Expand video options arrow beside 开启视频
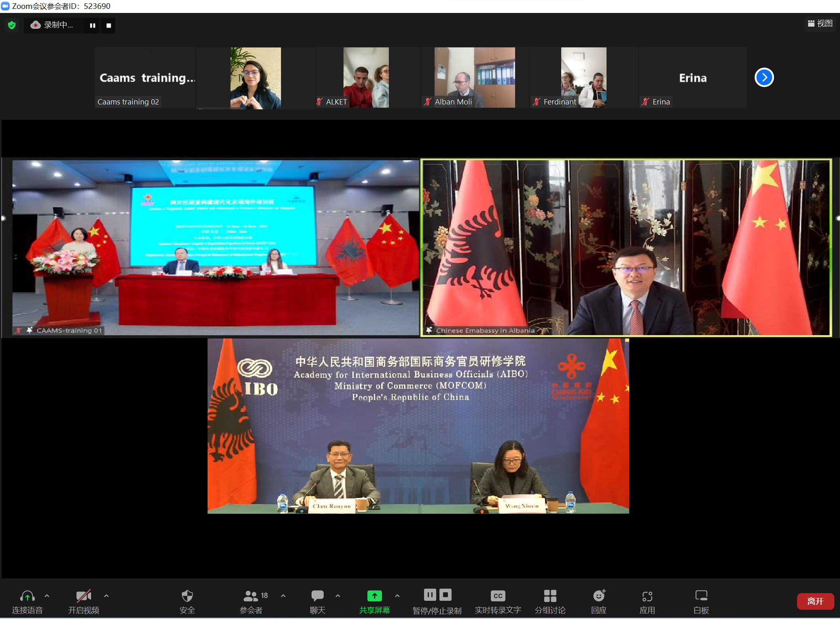 [106, 596]
